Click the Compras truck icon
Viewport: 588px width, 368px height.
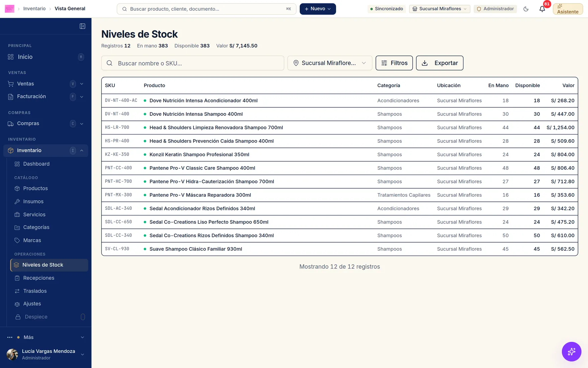tap(11, 124)
